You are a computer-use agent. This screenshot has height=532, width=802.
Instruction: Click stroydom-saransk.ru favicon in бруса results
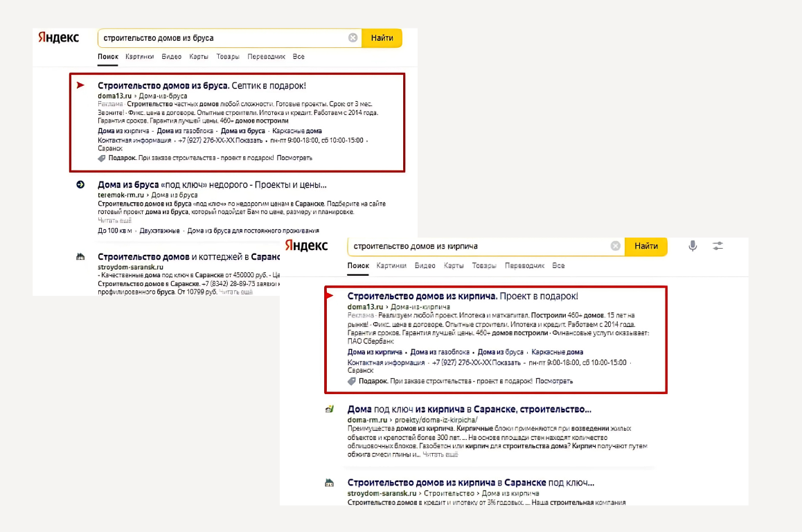tap(80, 257)
